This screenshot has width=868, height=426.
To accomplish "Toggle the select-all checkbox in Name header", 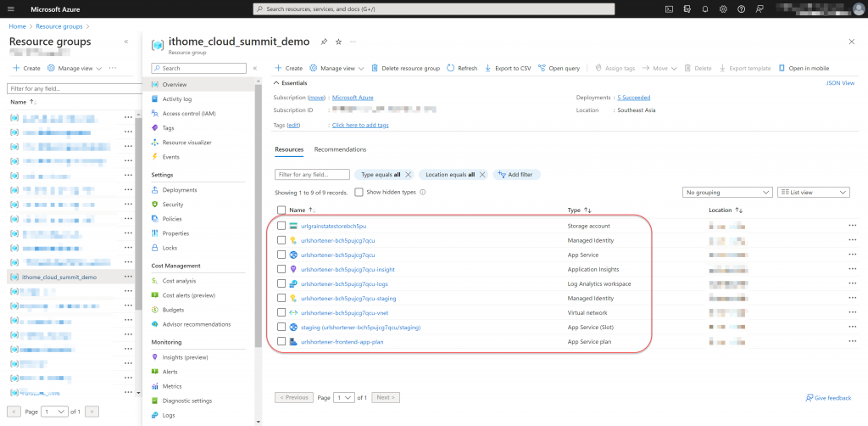I will 281,210.
